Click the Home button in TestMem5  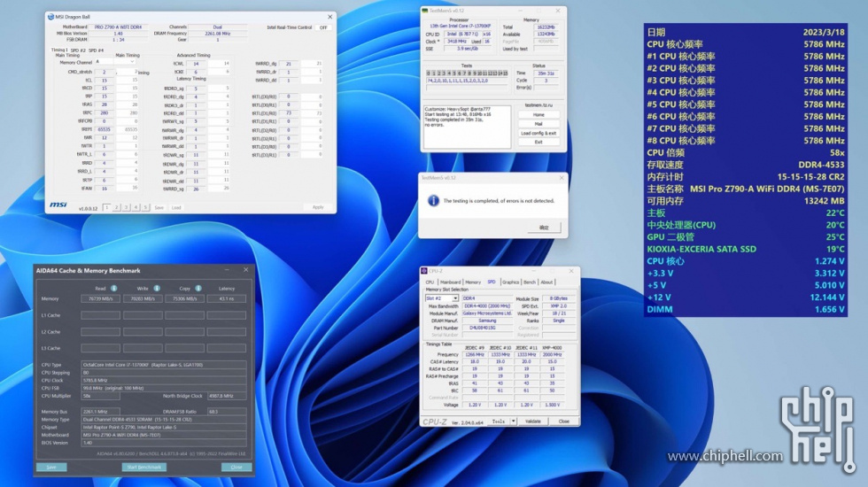(539, 114)
